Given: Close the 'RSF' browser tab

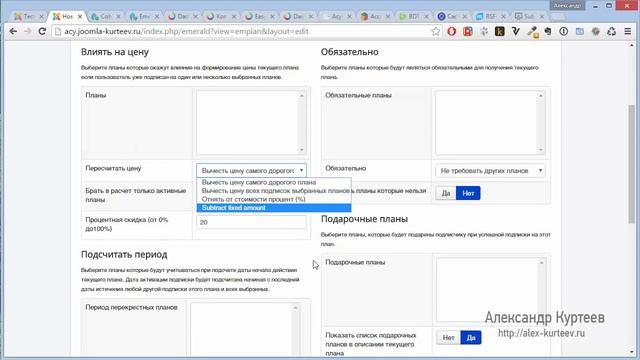Looking at the screenshot, I should tap(503, 16).
